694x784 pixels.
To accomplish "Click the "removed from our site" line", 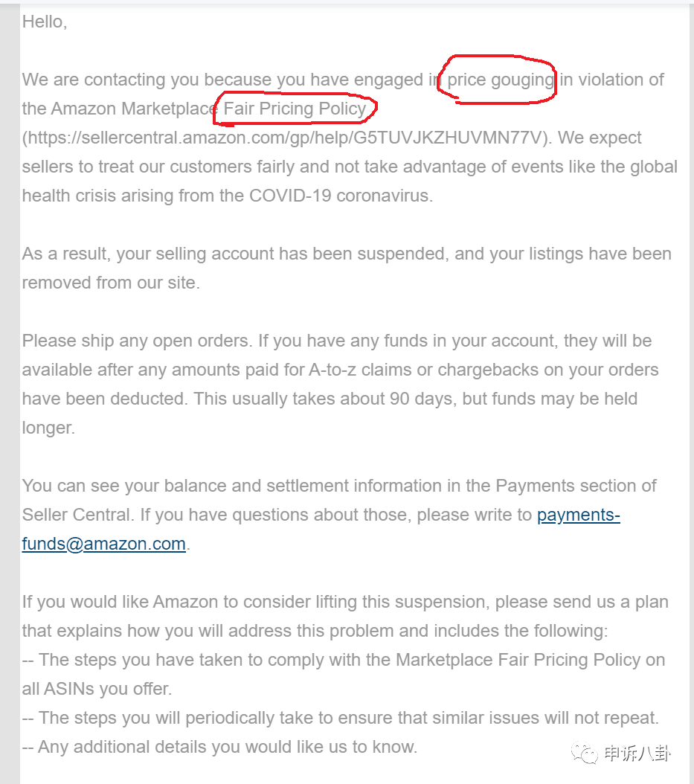I will [x=111, y=283].
